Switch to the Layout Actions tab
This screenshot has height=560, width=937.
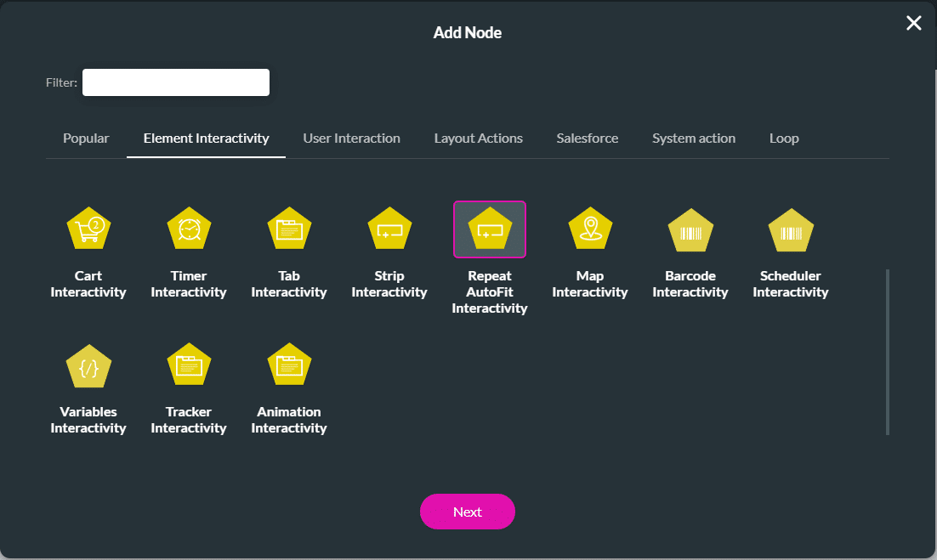[x=478, y=138]
